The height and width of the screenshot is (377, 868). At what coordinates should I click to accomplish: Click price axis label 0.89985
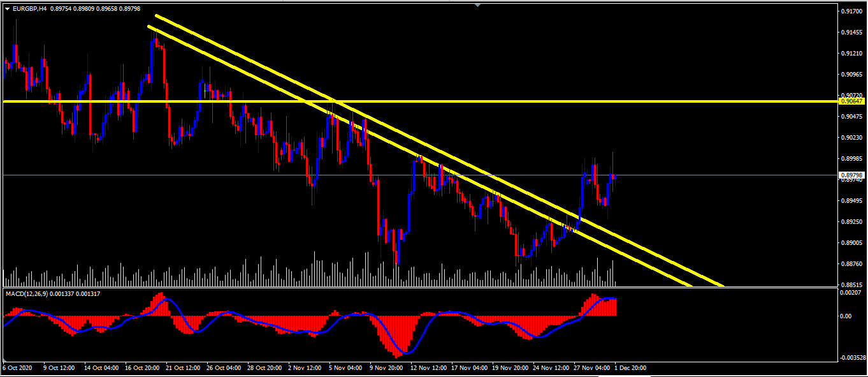point(852,158)
